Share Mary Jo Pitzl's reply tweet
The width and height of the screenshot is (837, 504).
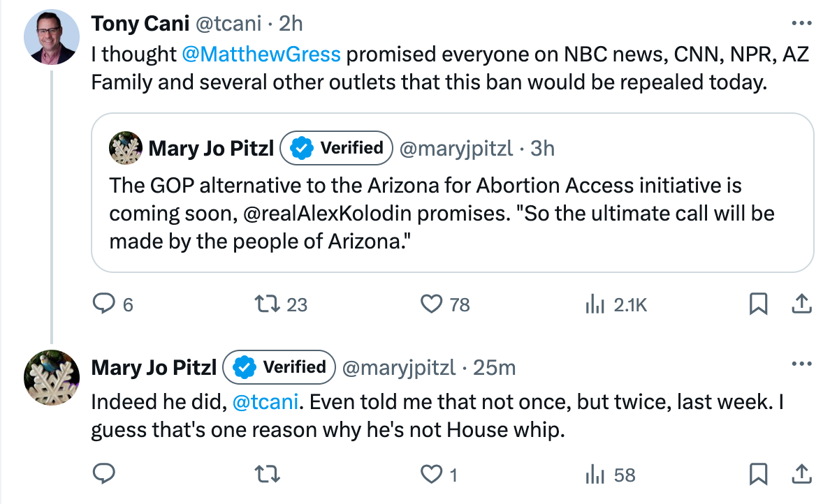[x=801, y=475]
